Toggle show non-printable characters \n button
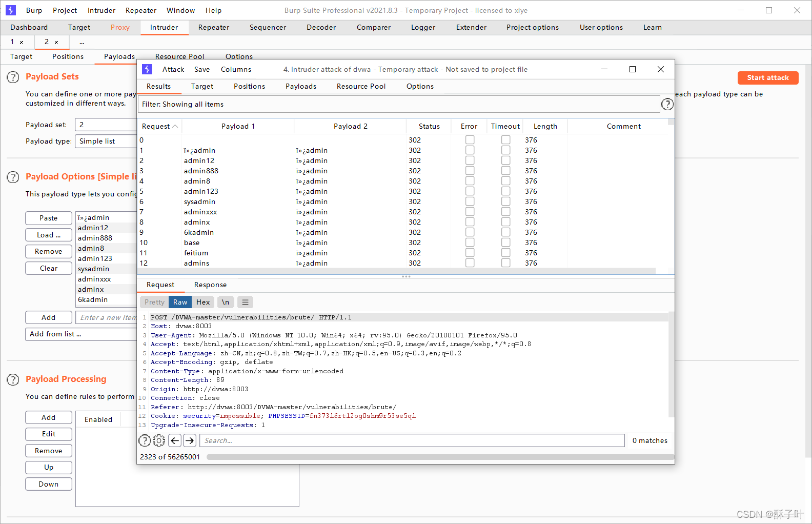This screenshot has height=524, width=812. point(226,302)
